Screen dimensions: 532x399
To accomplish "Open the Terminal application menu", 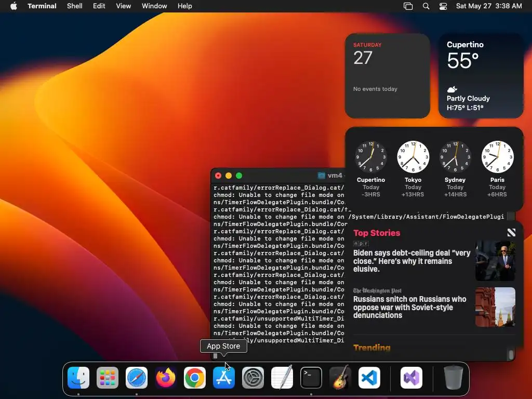I will [42, 6].
